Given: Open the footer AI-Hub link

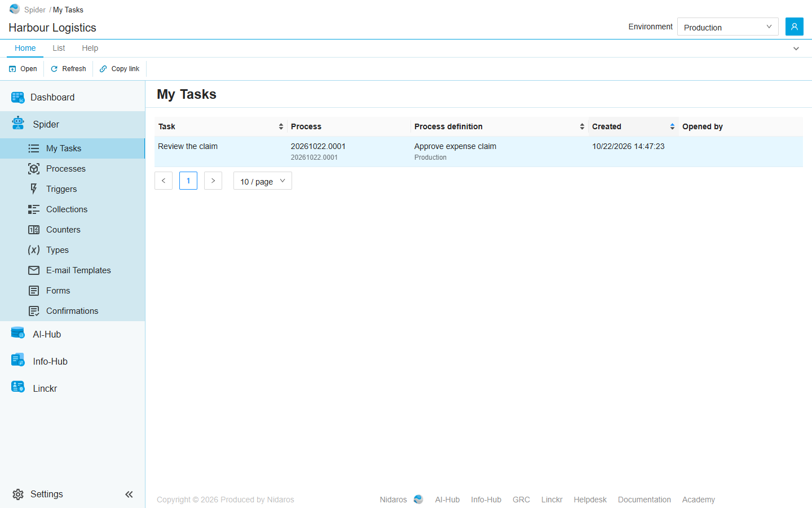Looking at the screenshot, I should [447, 500].
